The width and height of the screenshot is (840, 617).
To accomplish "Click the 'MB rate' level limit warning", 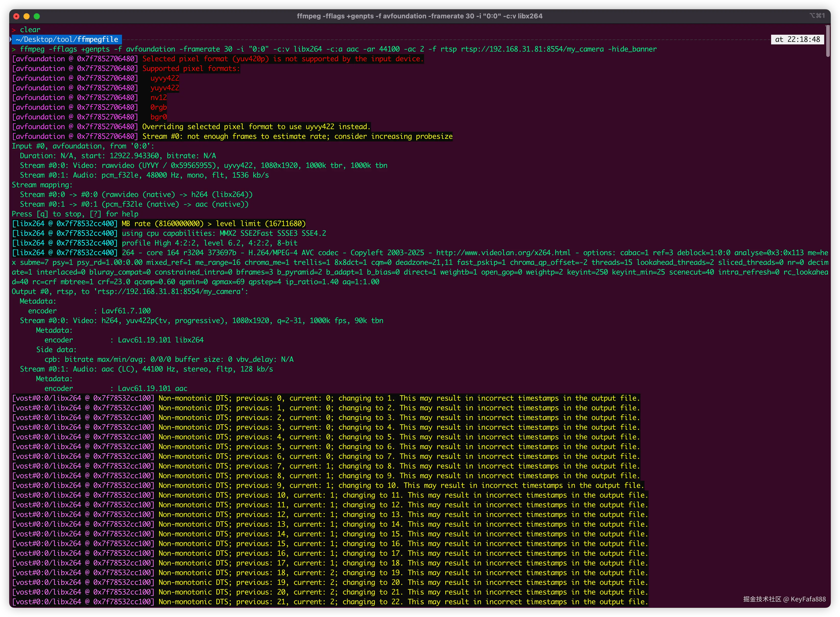I will click(x=213, y=224).
